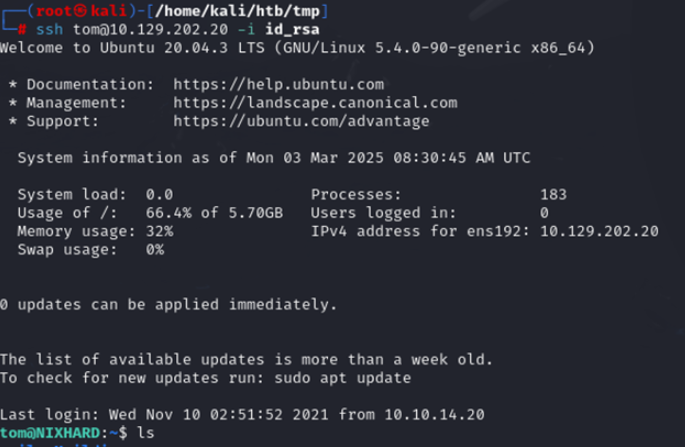Click the System information date line
This screenshot has height=447, width=685.
(x=274, y=158)
